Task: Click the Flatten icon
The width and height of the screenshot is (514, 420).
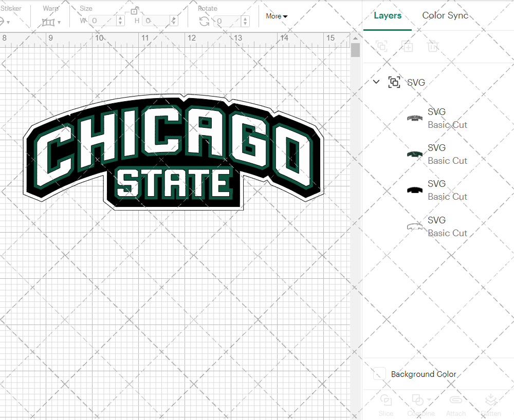Action: point(491,400)
